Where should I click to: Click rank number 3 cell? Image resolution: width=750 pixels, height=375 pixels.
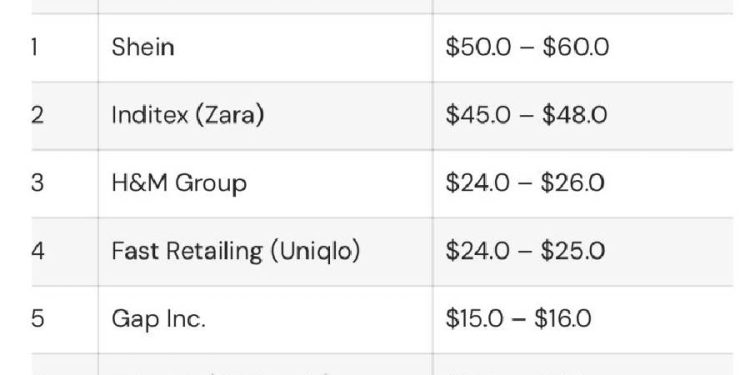[65, 184]
